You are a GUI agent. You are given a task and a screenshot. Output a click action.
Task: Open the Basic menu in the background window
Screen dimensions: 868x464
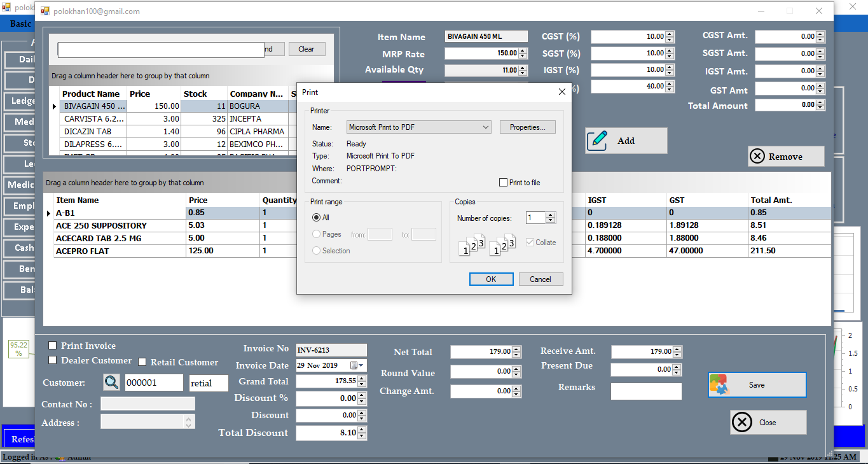tap(20, 24)
